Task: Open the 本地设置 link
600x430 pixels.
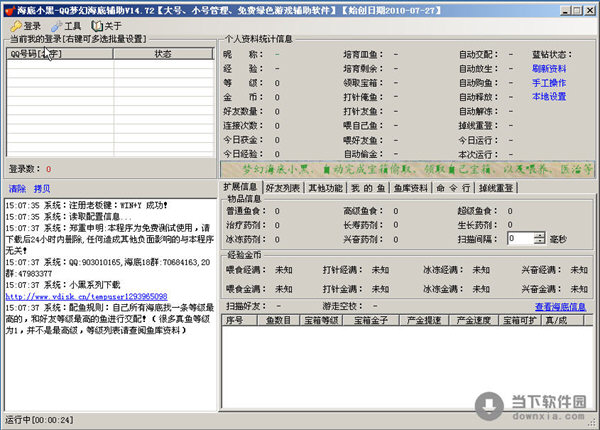Action: pos(548,96)
